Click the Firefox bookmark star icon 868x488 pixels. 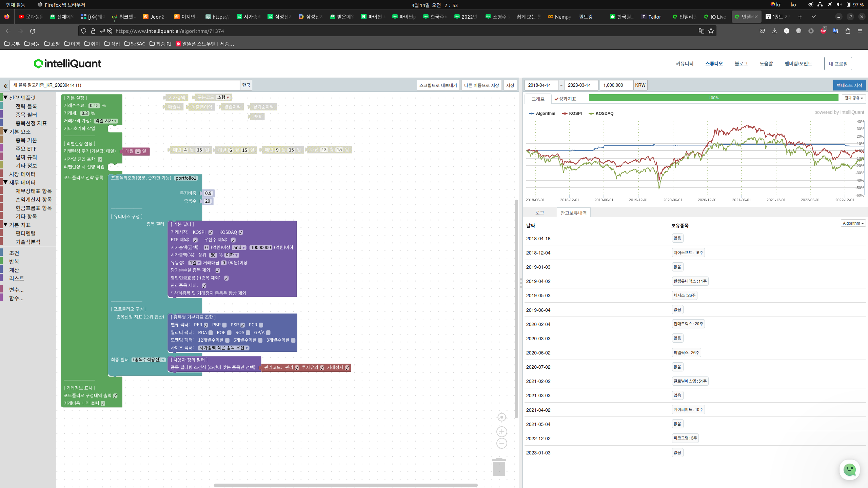coord(711,31)
